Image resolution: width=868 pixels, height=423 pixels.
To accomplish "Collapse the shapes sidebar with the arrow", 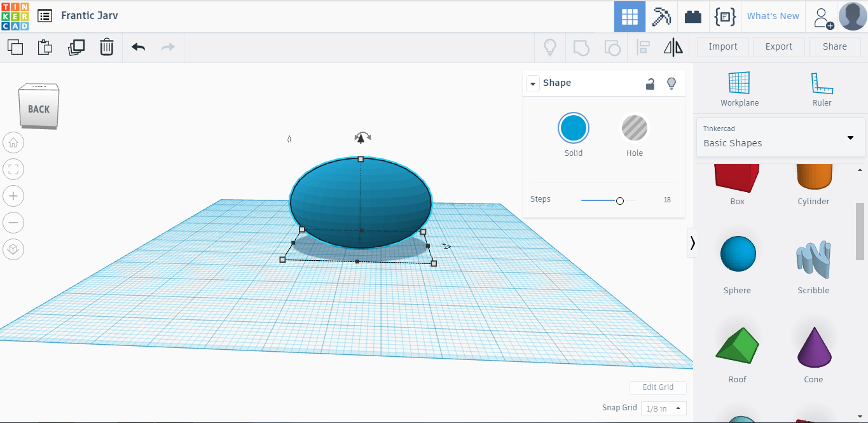I will click(692, 242).
